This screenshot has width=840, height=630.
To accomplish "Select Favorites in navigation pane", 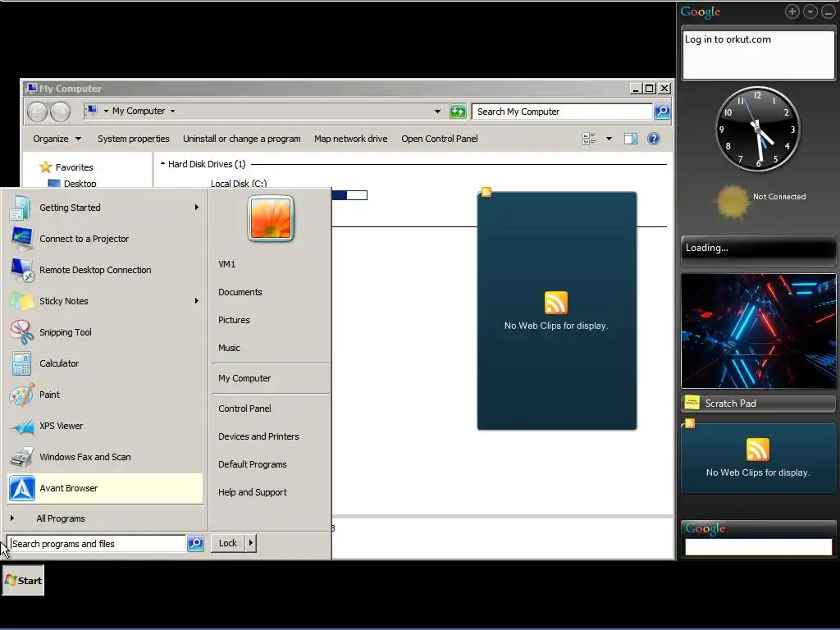I will [75, 167].
